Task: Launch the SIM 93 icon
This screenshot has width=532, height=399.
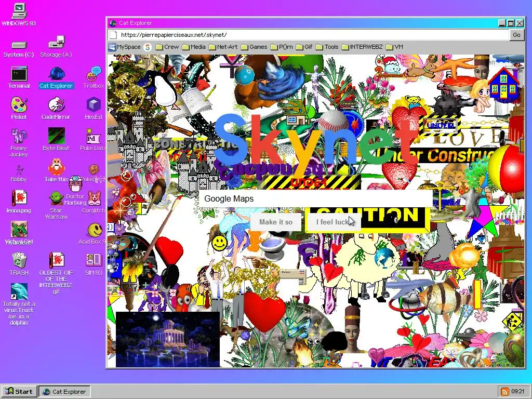Action: point(94,264)
